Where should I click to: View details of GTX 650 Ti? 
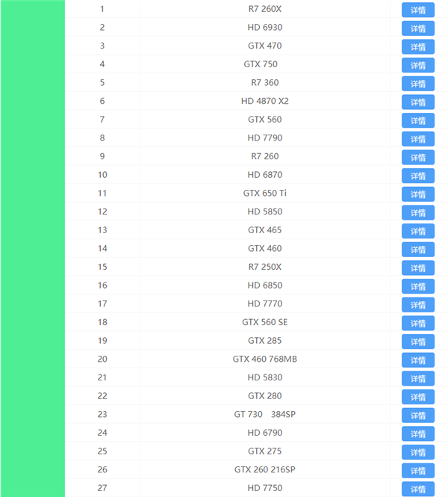418,194
